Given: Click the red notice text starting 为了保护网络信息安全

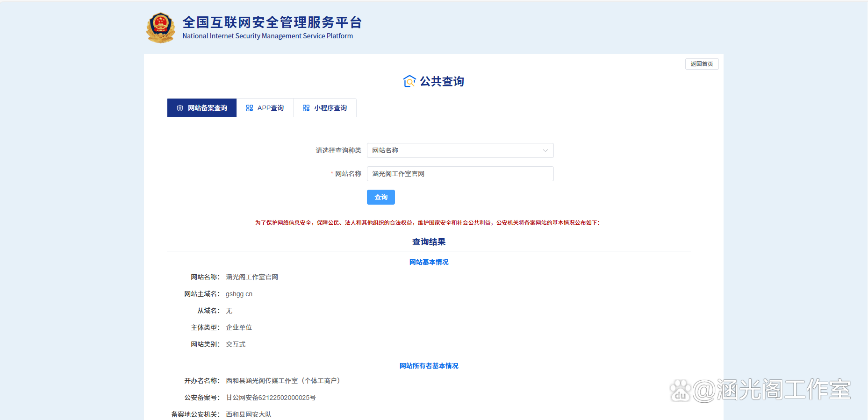Looking at the screenshot, I should (427, 223).
